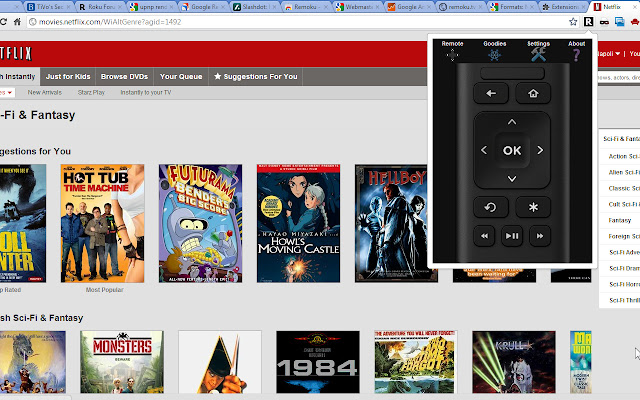Open the Krull movie poster

point(514,362)
